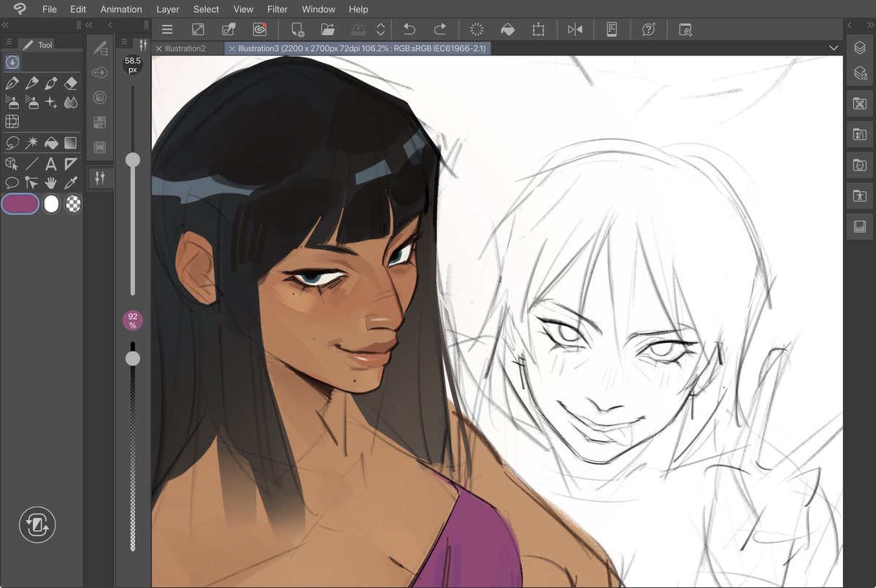Select the Blend droplets tool
The width and height of the screenshot is (876, 588).
71,102
